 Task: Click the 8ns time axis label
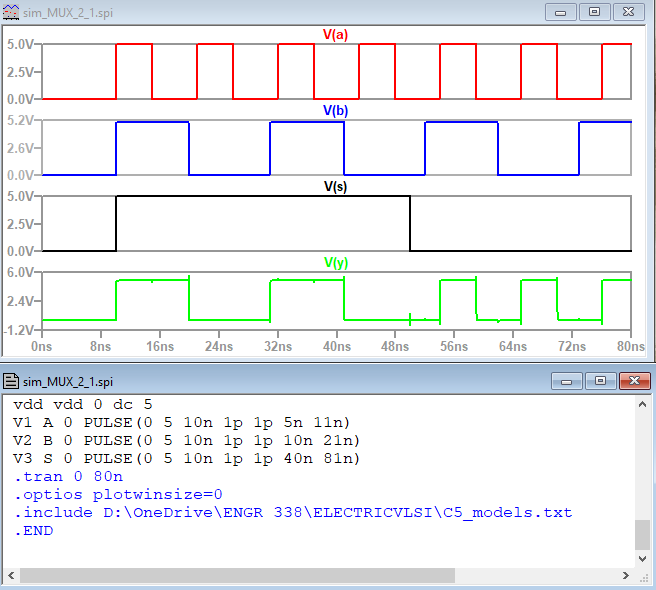(x=100, y=346)
